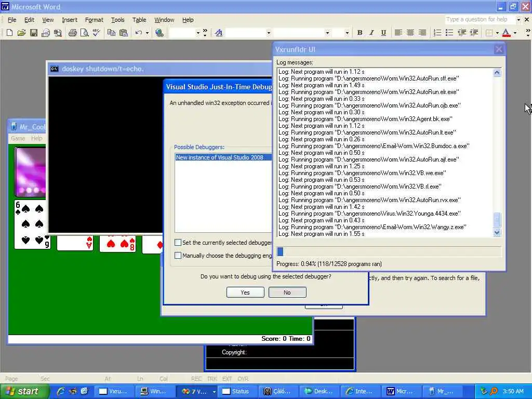Image resolution: width=532 pixels, height=399 pixels.
Task: Open the Format menu in Word
Action: tap(94, 20)
